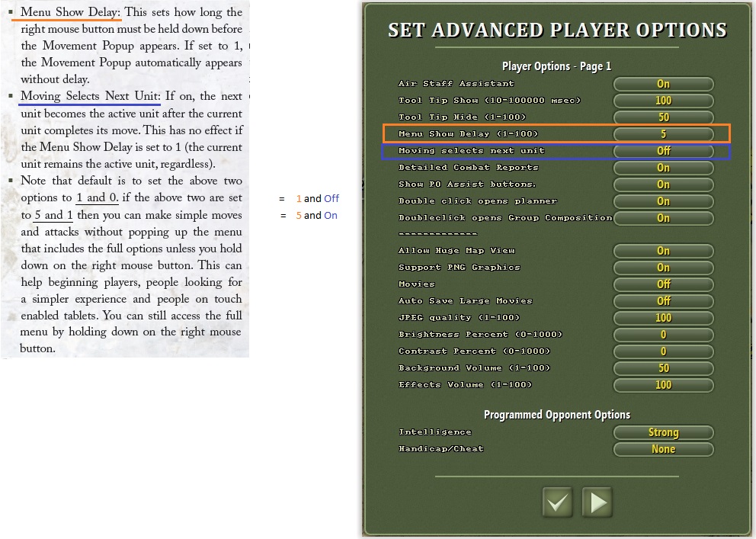Click the Movies label
The height and width of the screenshot is (539, 756).
click(417, 284)
